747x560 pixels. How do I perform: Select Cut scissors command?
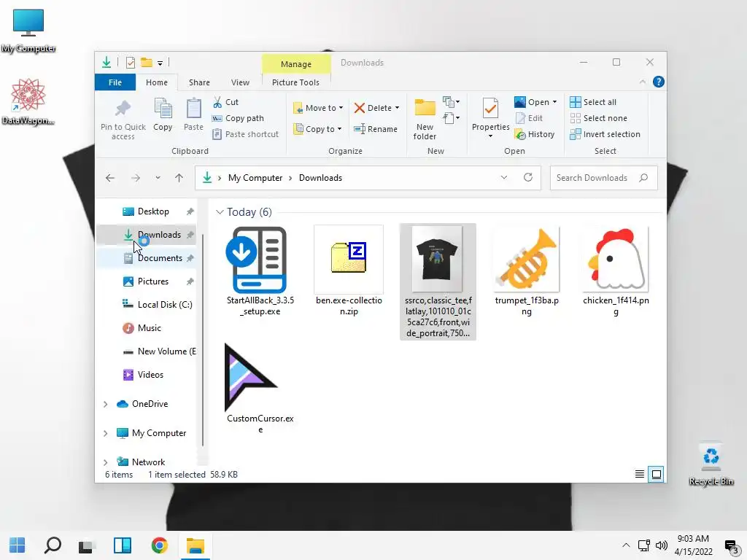click(x=226, y=102)
